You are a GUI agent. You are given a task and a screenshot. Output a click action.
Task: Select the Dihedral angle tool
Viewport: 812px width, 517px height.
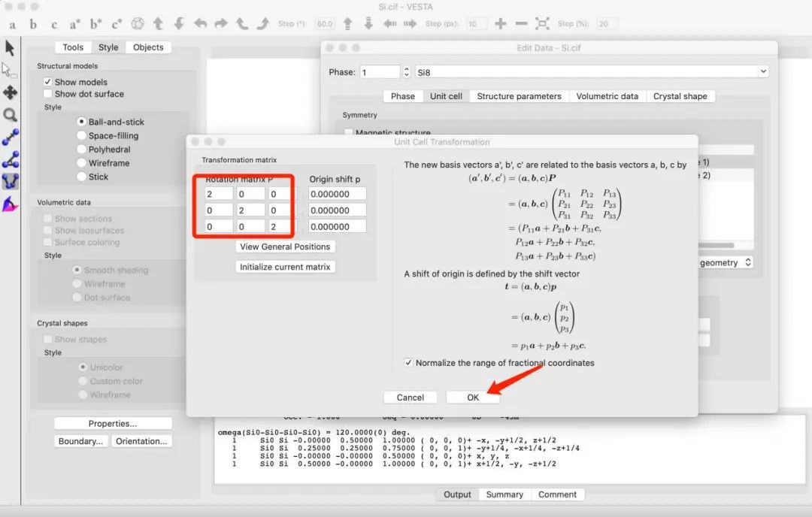11,181
